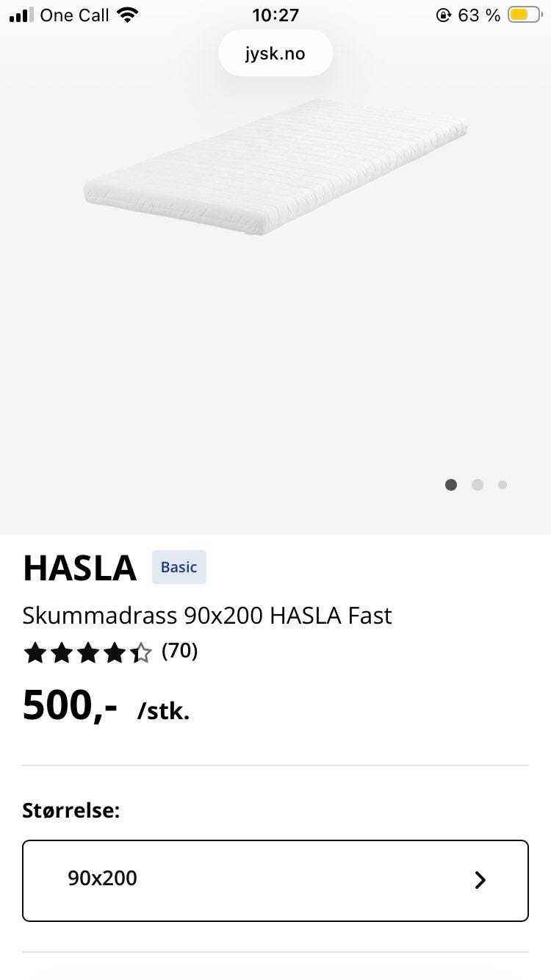The width and height of the screenshot is (551, 980).
Task: Select the first image carousel dot
Action: click(451, 485)
